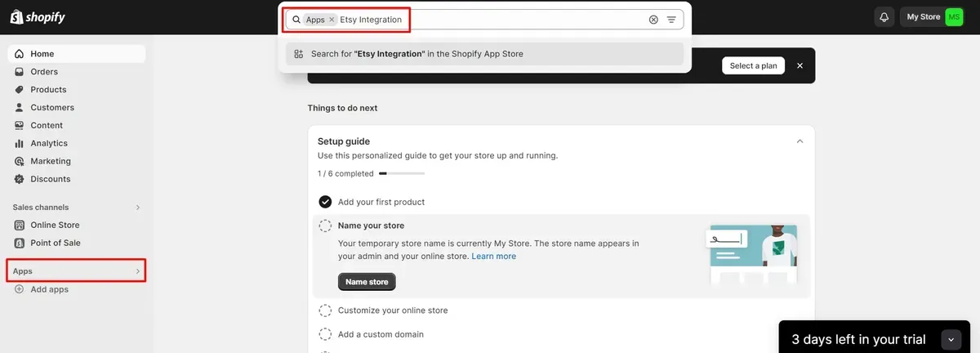This screenshot has width=980, height=353.
Task: Click the Online Store storefront icon
Action: click(20, 226)
